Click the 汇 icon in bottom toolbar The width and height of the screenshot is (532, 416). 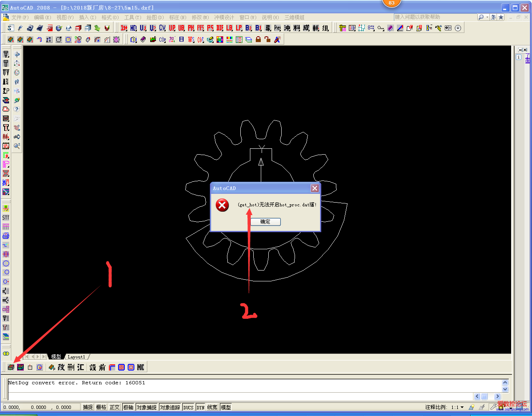click(81, 367)
